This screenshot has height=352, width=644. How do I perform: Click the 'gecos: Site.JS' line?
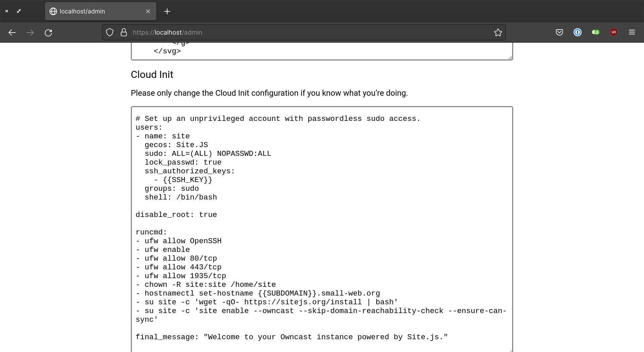point(176,145)
